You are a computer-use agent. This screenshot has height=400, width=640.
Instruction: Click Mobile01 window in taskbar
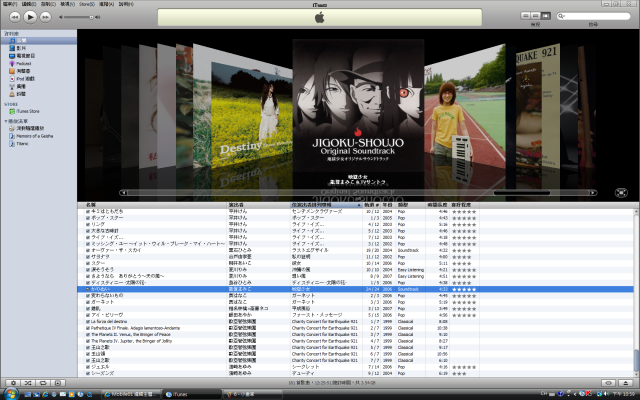[x=131, y=394]
